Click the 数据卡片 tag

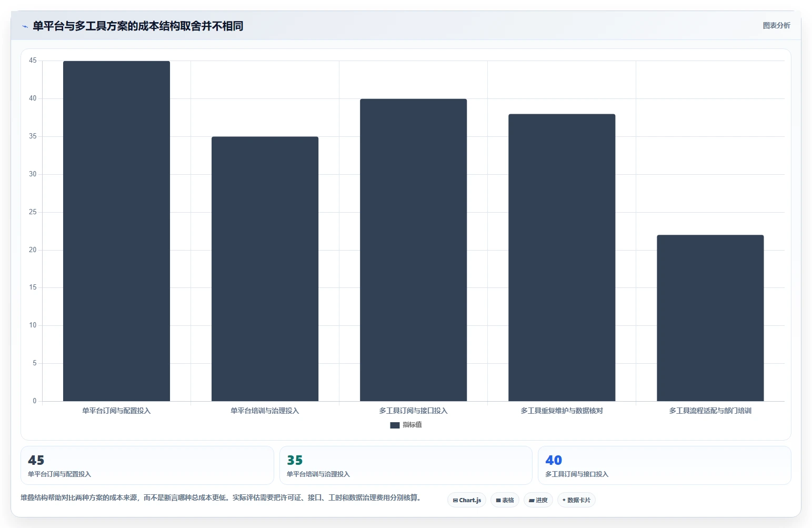(576, 500)
